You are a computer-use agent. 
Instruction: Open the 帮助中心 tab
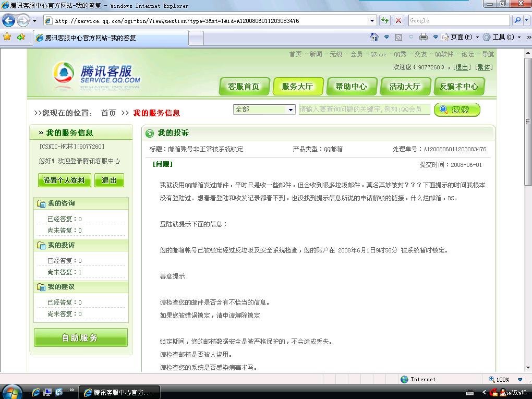(x=351, y=87)
